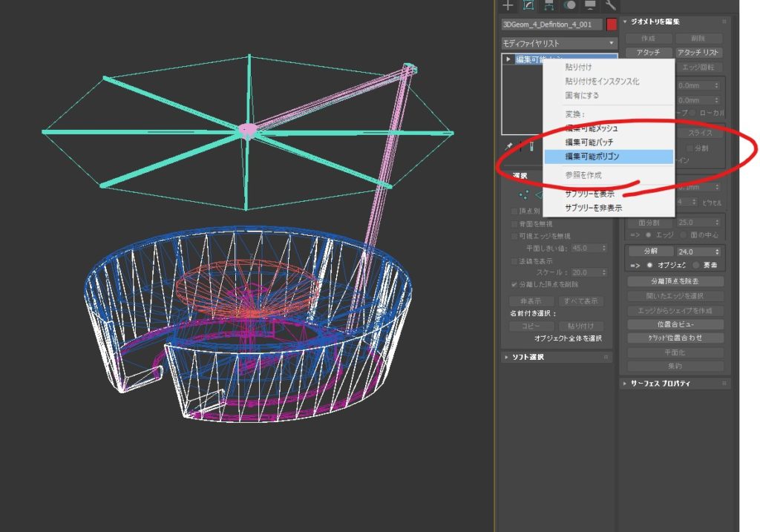Select the Vertex sub-object dots icon
Screen dimensions: 760x532
point(525,194)
